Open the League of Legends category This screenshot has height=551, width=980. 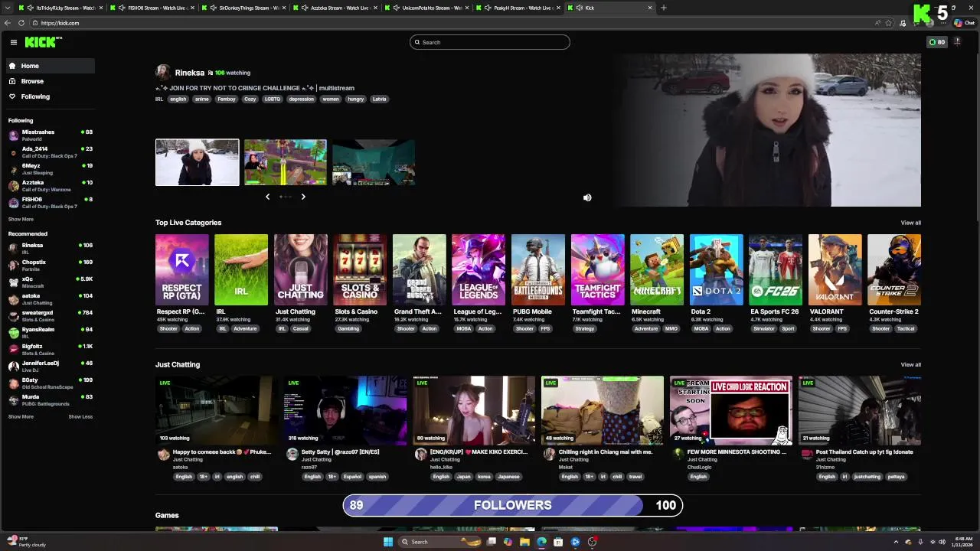pyautogui.click(x=479, y=269)
